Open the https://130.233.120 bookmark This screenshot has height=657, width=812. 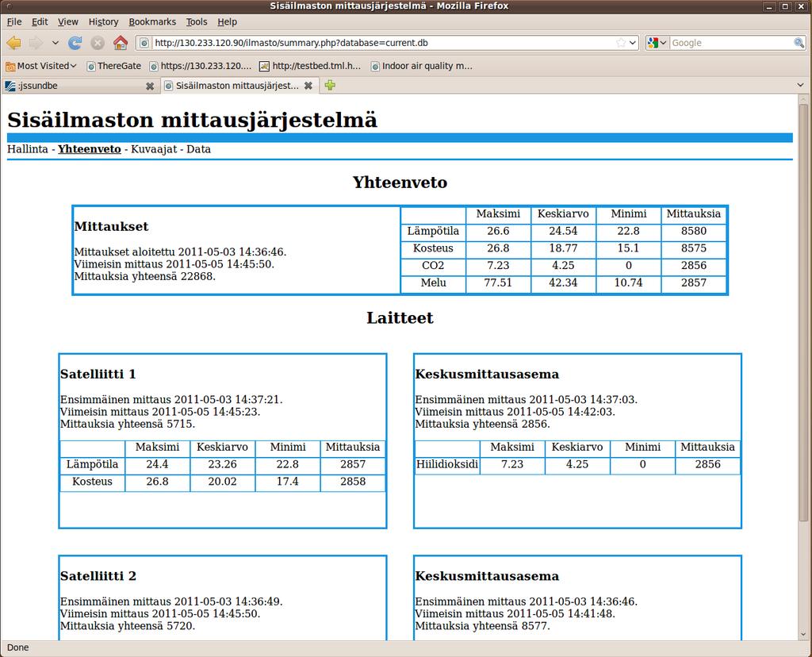point(200,66)
